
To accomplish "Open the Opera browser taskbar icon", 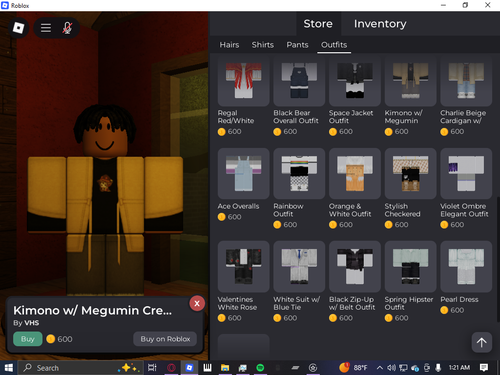I will click(x=171, y=368).
